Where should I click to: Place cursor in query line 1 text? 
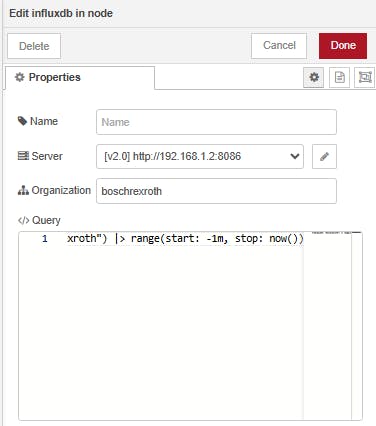(185, 239)
